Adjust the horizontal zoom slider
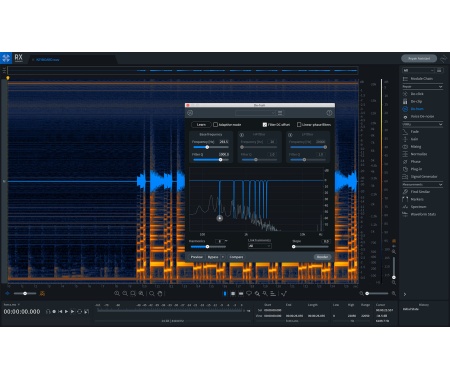Image resolution: width=450 pixels, height=380 pixels. tap(377, 294)
